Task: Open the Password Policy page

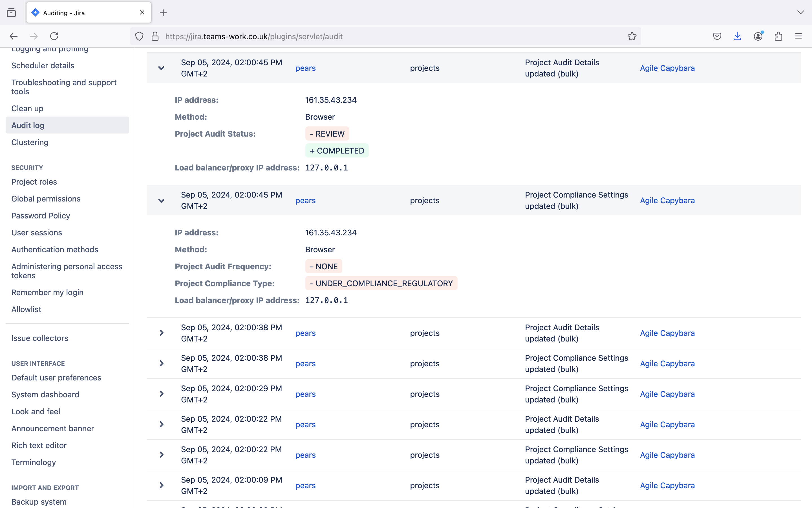Action: pos(41,216)
